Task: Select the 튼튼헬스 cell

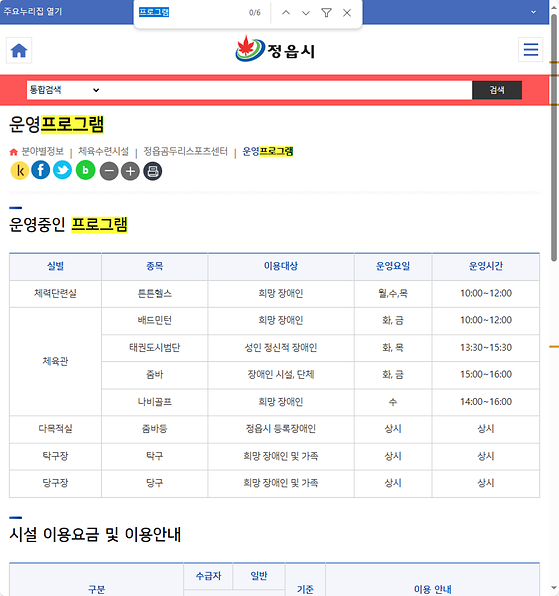Action: pyautogui.click(x=155, y=294)
